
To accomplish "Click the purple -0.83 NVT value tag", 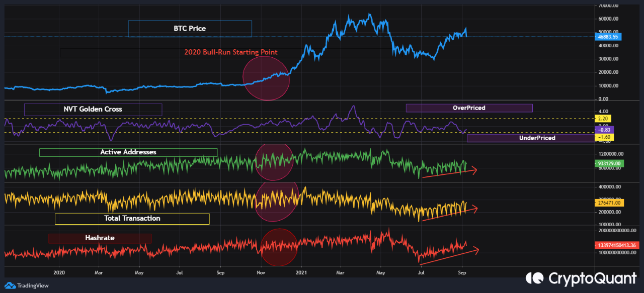I will (x=607, y=130).
